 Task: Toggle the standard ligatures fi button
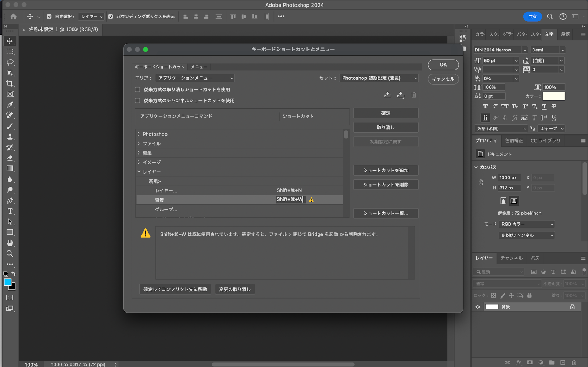pos(485,118)
